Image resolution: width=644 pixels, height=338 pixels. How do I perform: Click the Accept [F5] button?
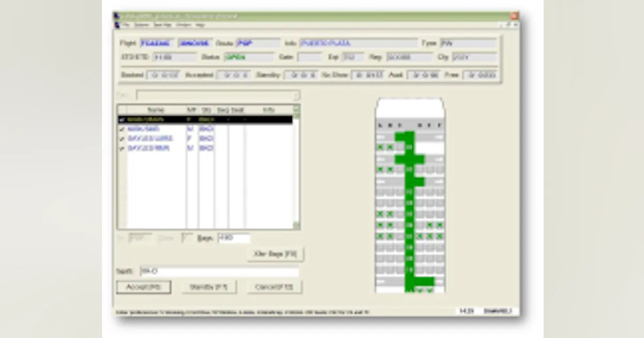[143, 287]
